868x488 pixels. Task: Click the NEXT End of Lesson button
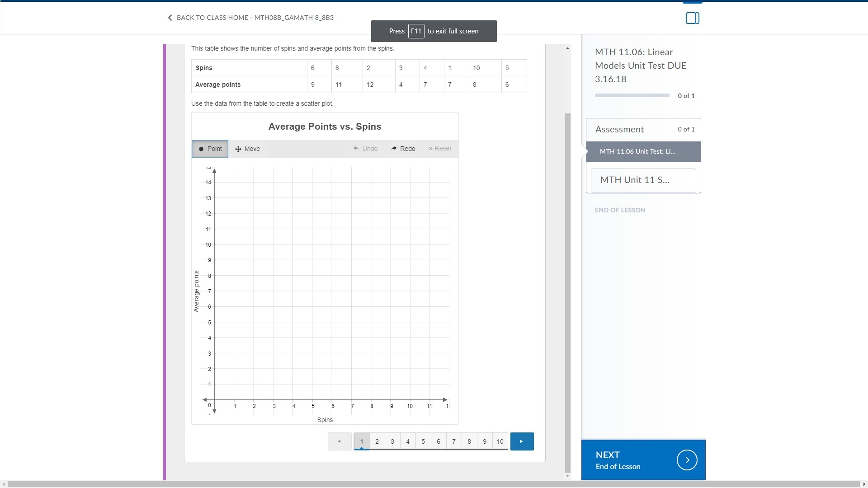pos(643,460)
